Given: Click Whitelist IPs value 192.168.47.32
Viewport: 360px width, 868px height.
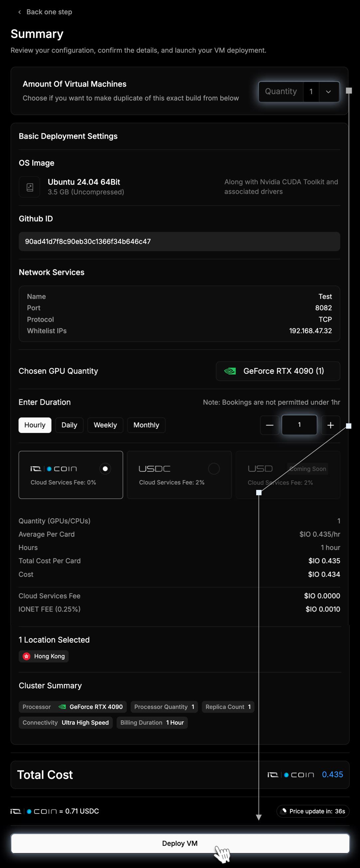Looking at the screenshot, I should (310, 331).
